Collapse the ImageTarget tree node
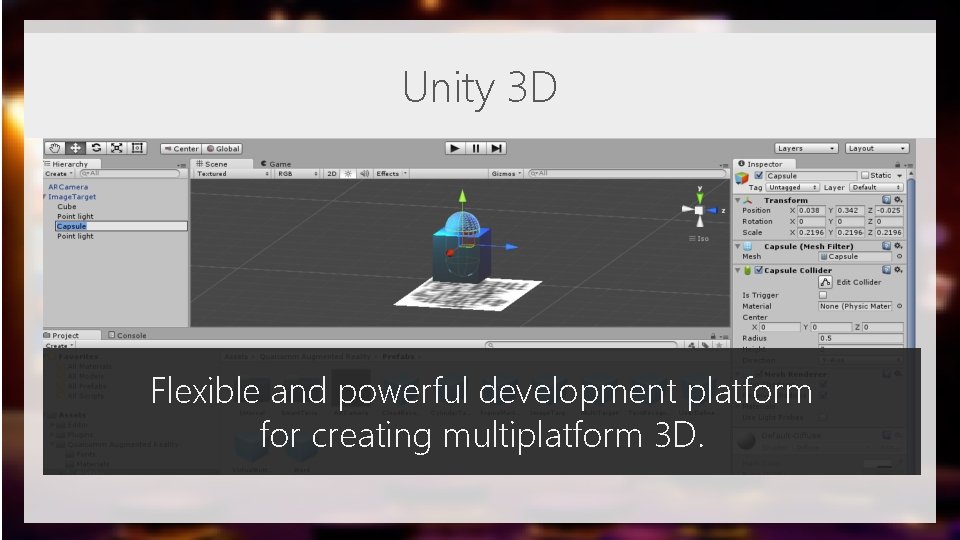The height and width of the screenshot is (540, 960). click(45, 197)
